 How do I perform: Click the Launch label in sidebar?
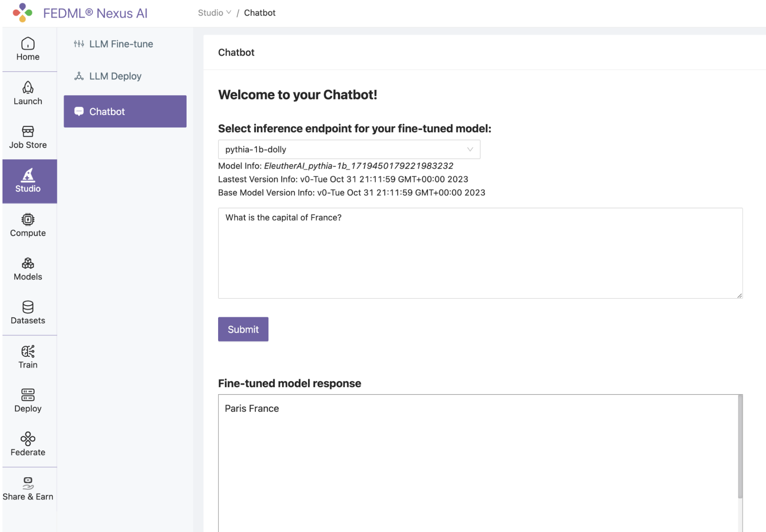click(28, 101)
